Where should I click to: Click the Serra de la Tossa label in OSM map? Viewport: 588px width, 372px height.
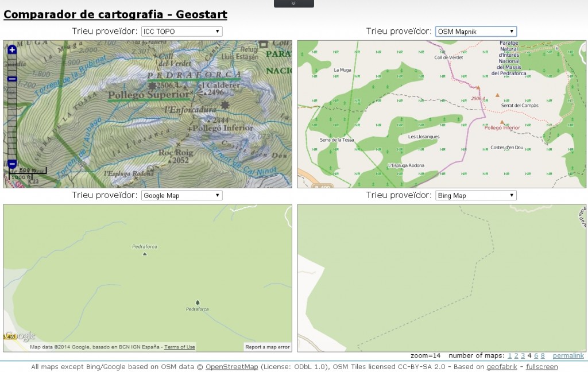click(336, 140)
